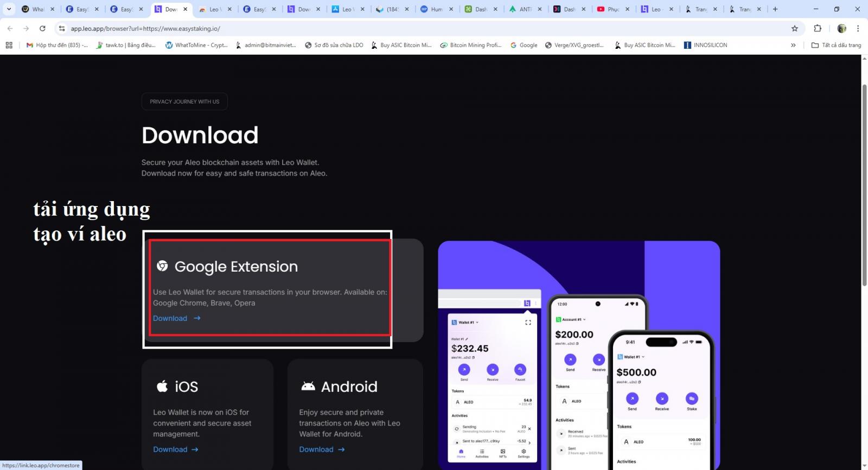Open the Chrome profile avatar

(842, 28)
